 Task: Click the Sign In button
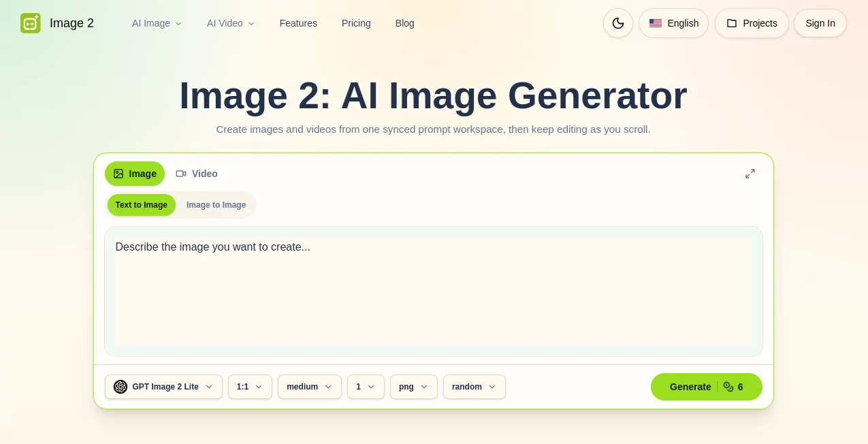pyautogui.click(x=820, y=23)
